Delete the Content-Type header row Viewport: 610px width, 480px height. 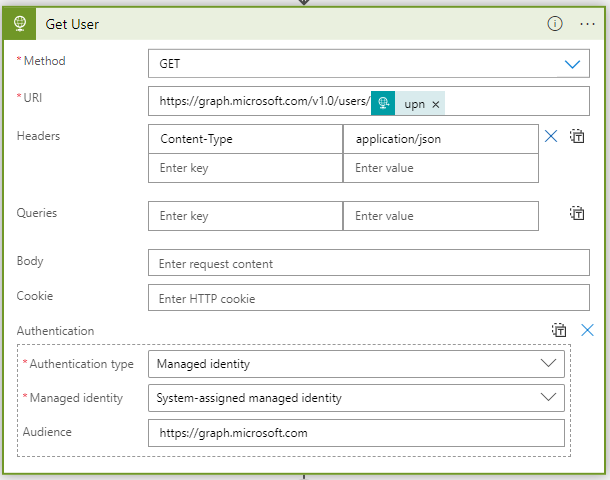[551, 136]
